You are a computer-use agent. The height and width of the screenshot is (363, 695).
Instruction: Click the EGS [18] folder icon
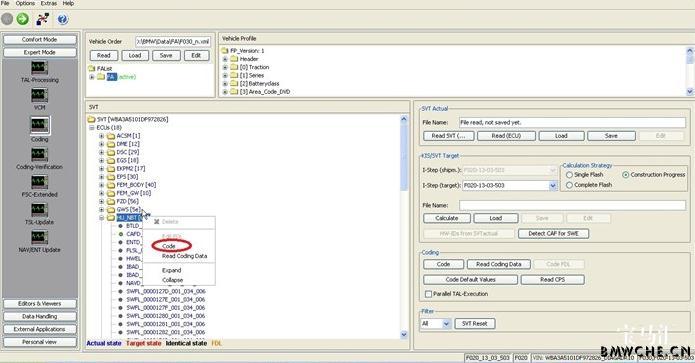pyautogui.click(x=111, y=160)
